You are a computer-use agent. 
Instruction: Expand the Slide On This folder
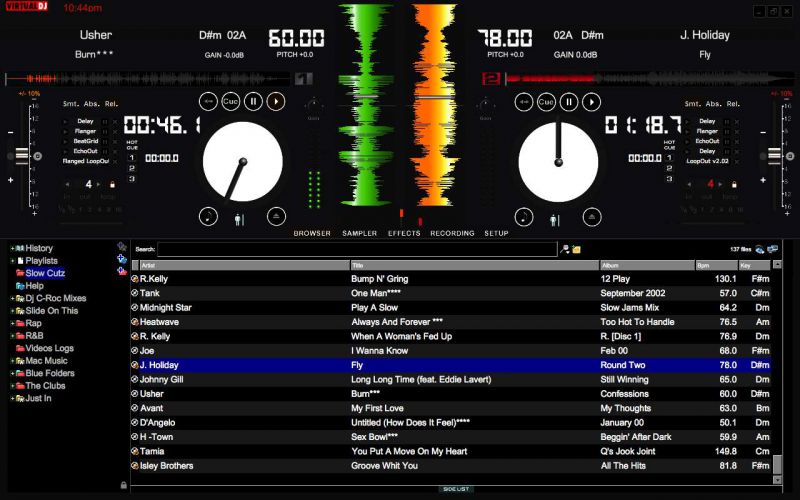coord(12,311)
